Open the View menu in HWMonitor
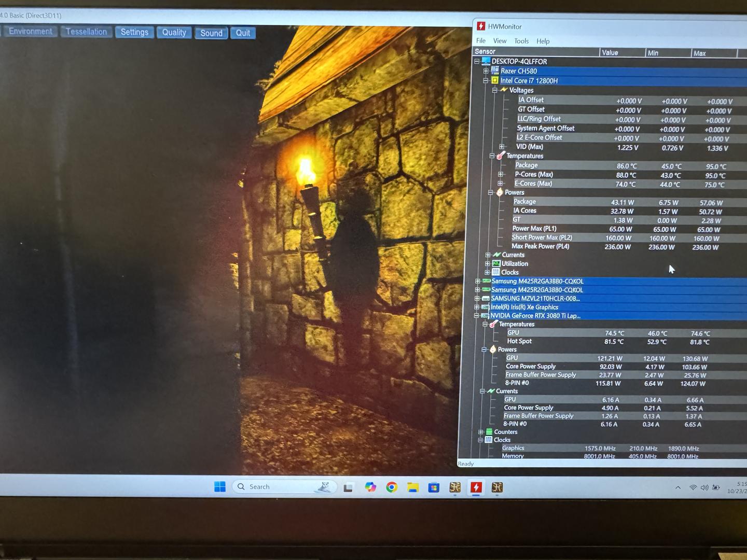This screenshot has width=747, height=560. click(x=500, y=41)
